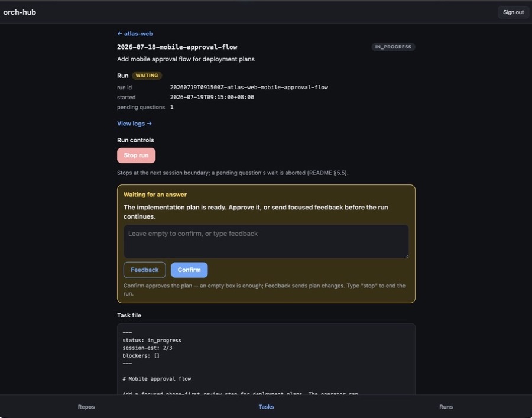Image resolution: width=532 pixels, height=418 pixels.
Task: Click 'Add mobile approval flow' description
Action: click(186, 59)
